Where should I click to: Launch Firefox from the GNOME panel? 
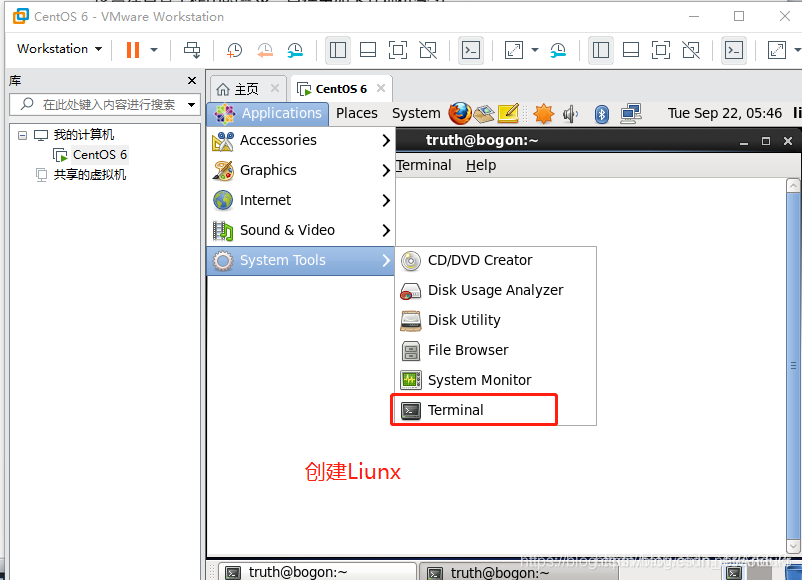[x=460, y=113]
